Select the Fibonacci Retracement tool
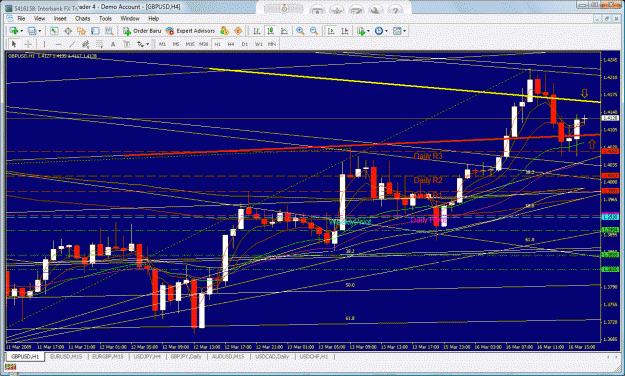Viewport: 625px width, 376px height. pos(99,44)
